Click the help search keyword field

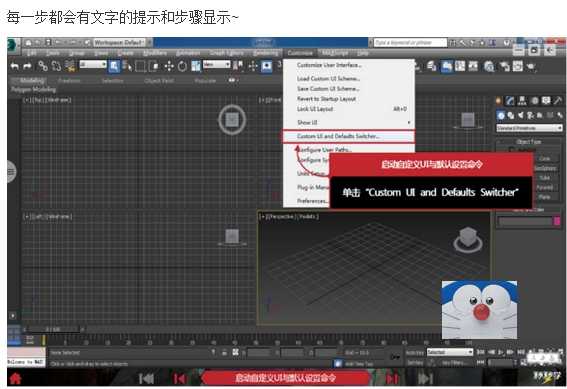click(410, 43)
